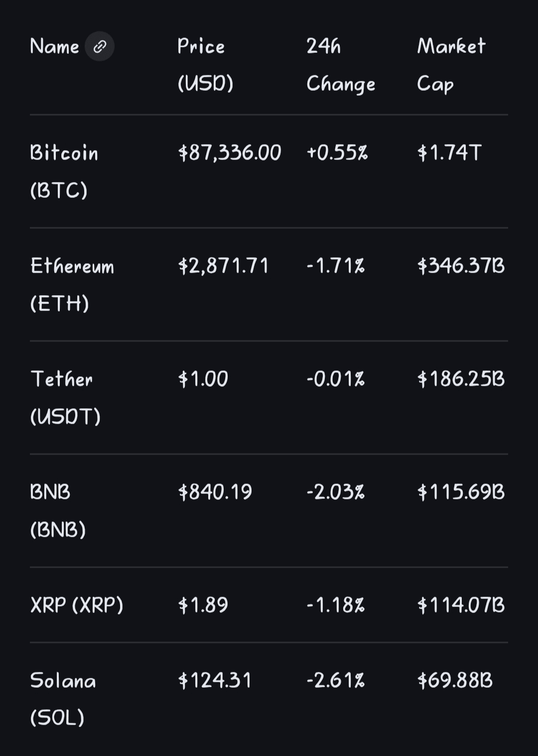Click Ethereum market cap $346.37B

461,266
